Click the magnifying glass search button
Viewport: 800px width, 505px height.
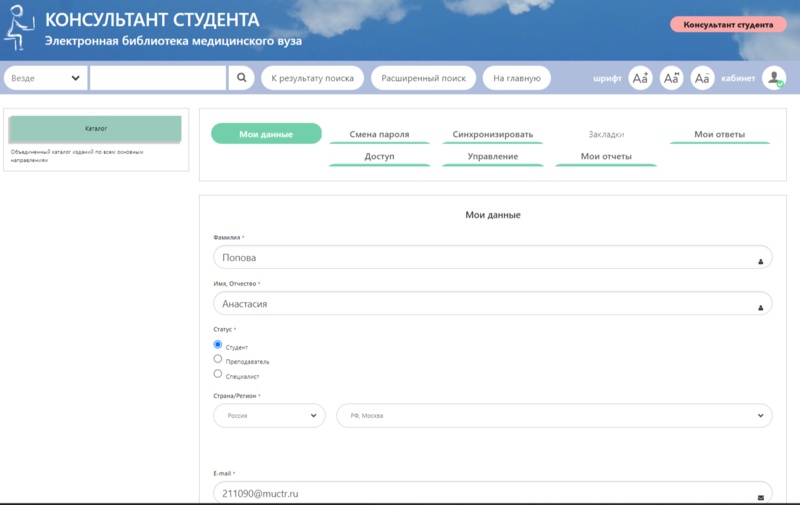[x=242, y=78]
